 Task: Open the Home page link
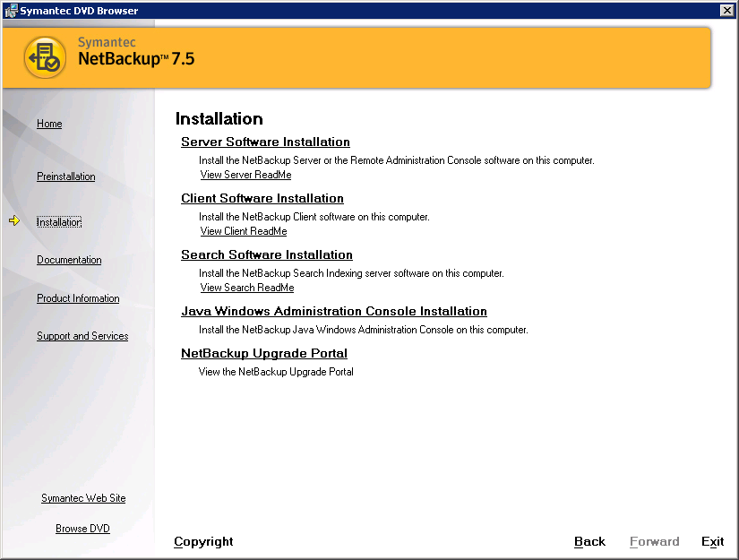(x=49, y=124)
